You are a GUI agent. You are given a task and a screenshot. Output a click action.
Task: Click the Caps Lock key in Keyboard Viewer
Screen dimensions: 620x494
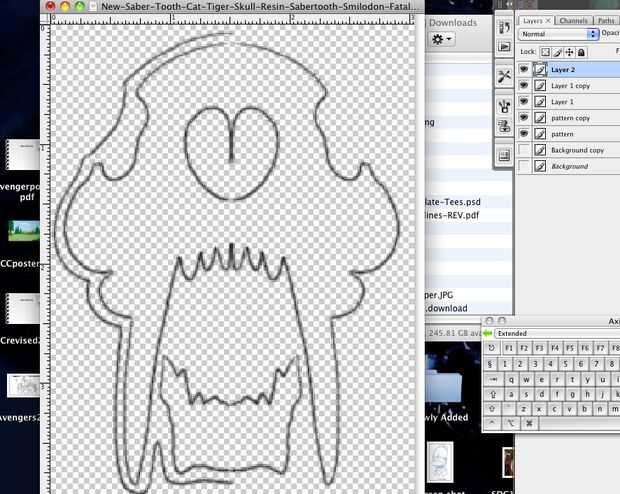(x=493, y=394)
